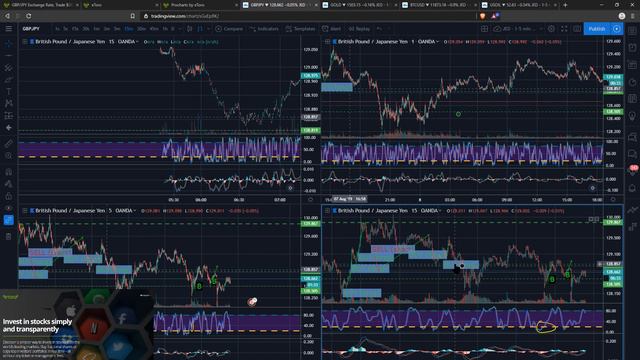Switch interval to 30m
The image size is (640, 360).
pos(141,29)
